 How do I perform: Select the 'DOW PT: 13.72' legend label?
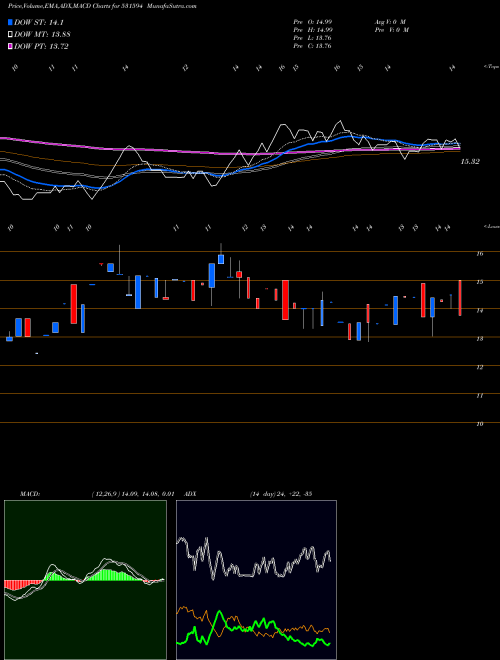tap(41, 46)
